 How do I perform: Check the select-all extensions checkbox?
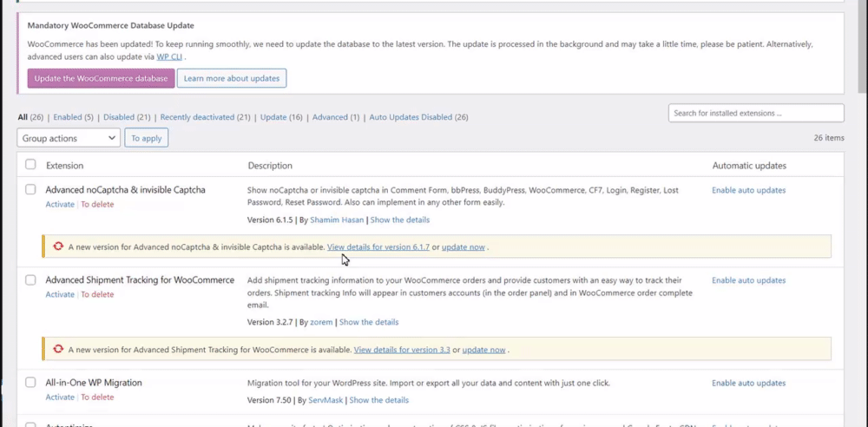point(30,165)
